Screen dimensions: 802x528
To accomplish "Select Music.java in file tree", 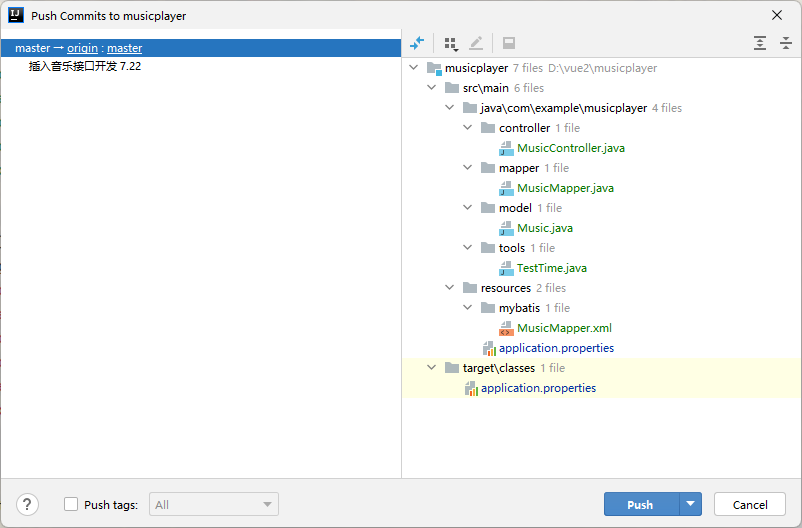I will [x=545, y=228].
